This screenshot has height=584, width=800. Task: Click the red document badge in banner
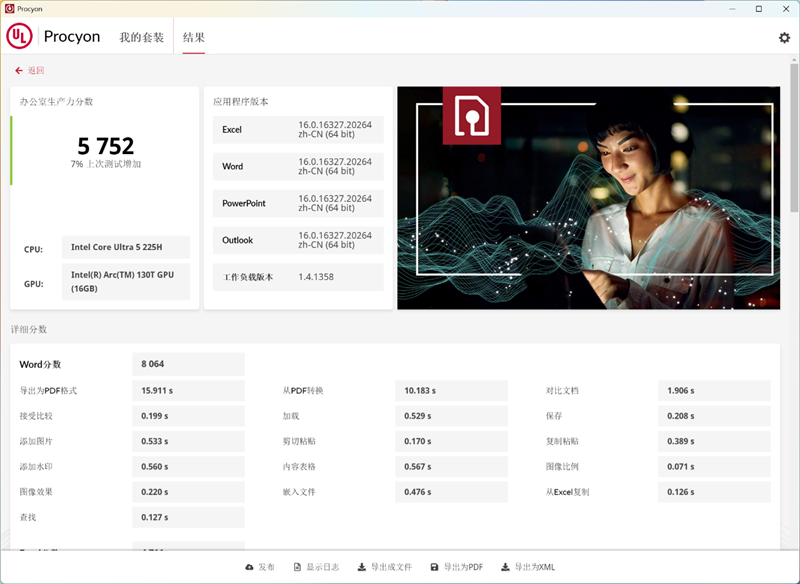472,115
